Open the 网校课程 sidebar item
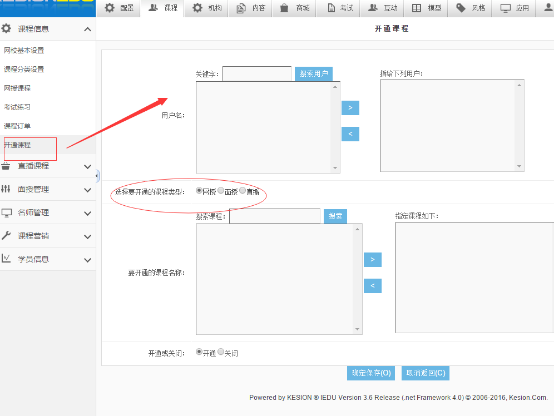Screen dimensions: 554x416 [x=17, y=88]
